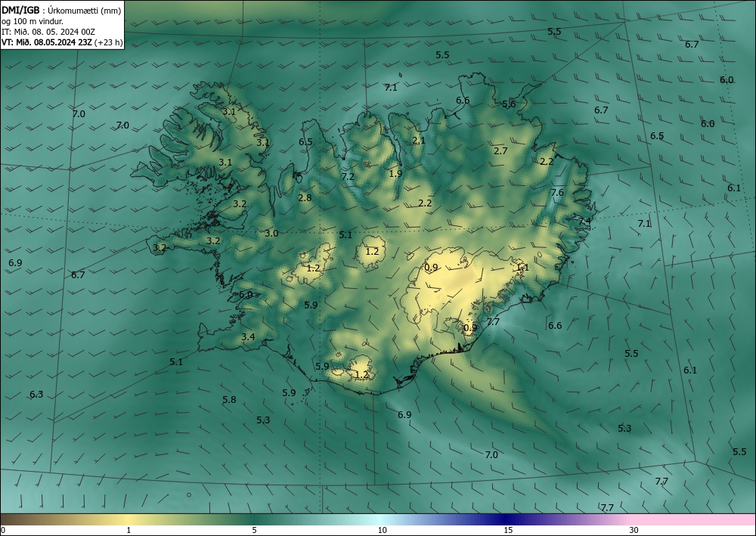The height and width of the screenshot is (536, 756).
Task: Select the '2.7' value on the map
Action: [x=501, y=151]
